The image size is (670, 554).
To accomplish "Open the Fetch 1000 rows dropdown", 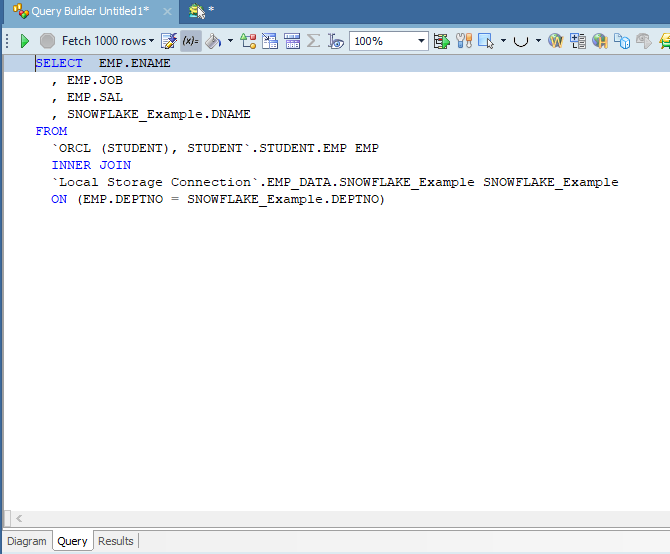I will pyautogui.click(x=108, y=41).
